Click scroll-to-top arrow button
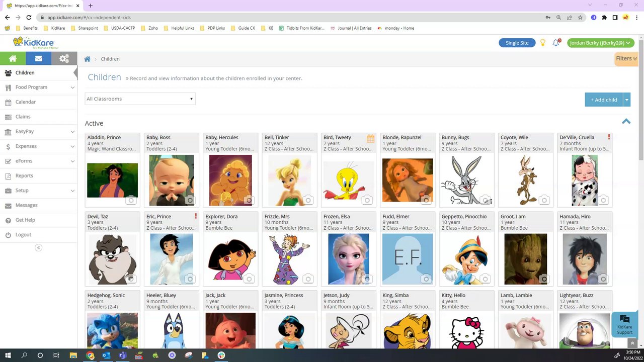Screen dimensions: 644x362 (632, 343)
